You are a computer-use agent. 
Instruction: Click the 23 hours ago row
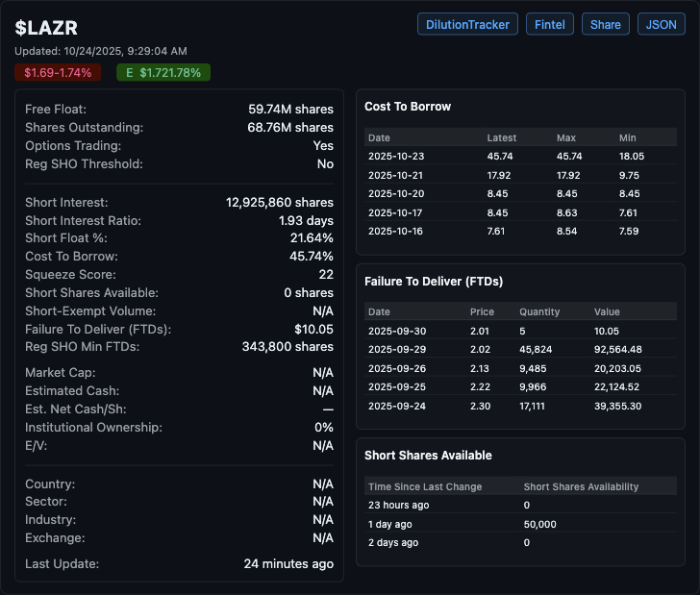tap(520, 505)
